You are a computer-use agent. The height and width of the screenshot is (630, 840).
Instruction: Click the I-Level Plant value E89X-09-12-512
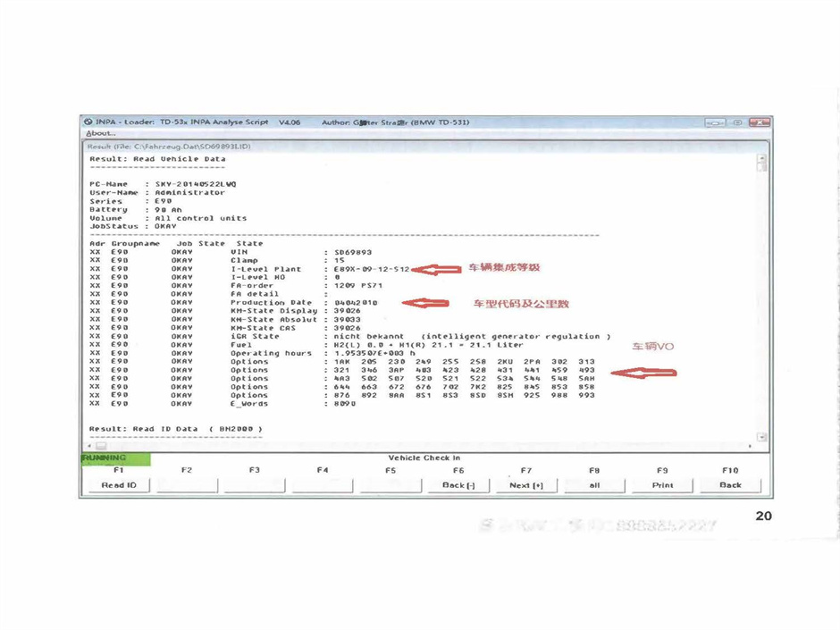point(372,269)
